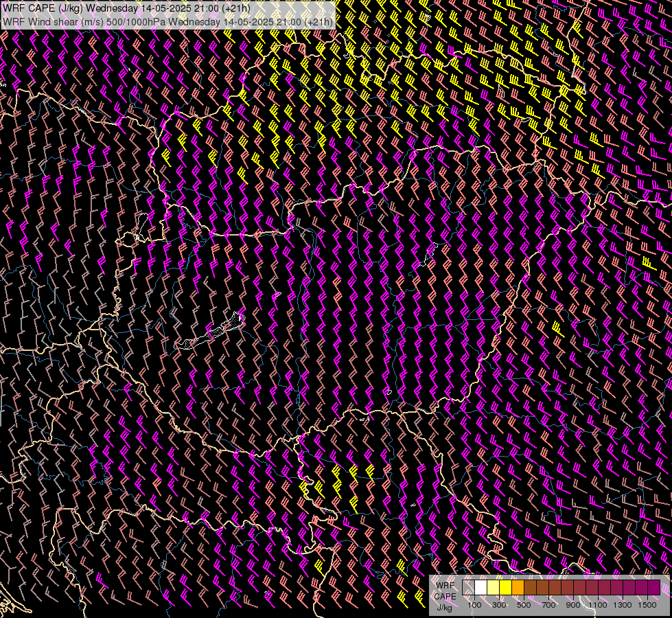Click the transparent first CAPE legend swatch

(x=468, y=587)
